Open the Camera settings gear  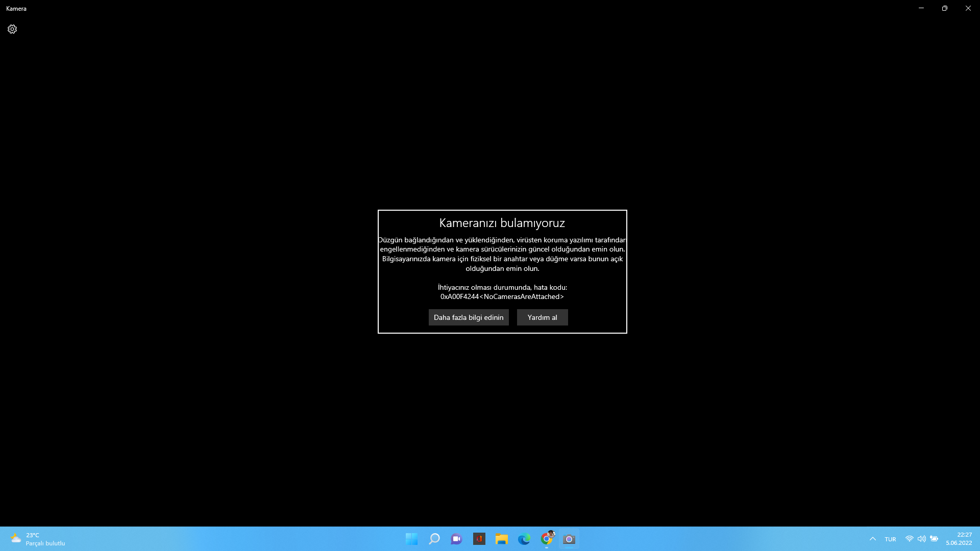pyautogui.click(x=12, y=29)
